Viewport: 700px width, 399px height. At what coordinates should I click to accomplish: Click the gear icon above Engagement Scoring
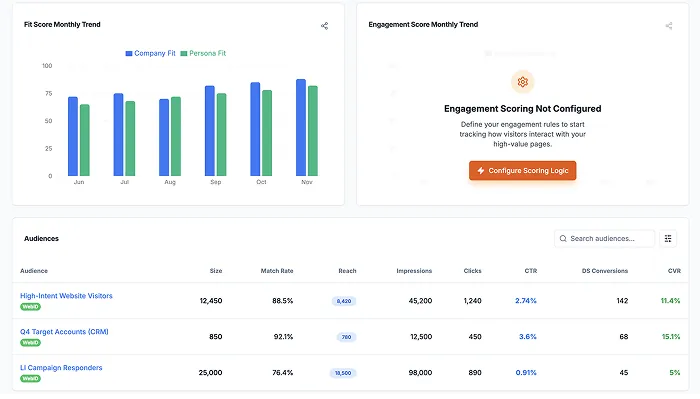[522, 82]
